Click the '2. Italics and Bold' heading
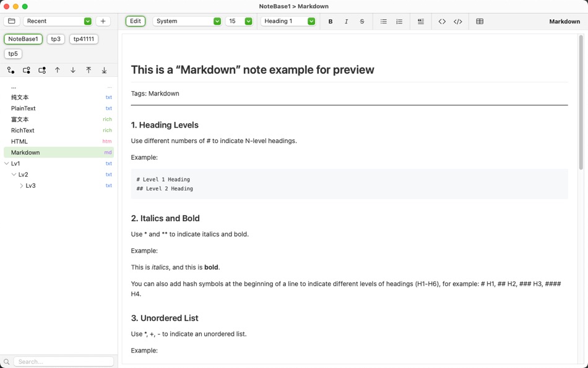 [165, 218]
